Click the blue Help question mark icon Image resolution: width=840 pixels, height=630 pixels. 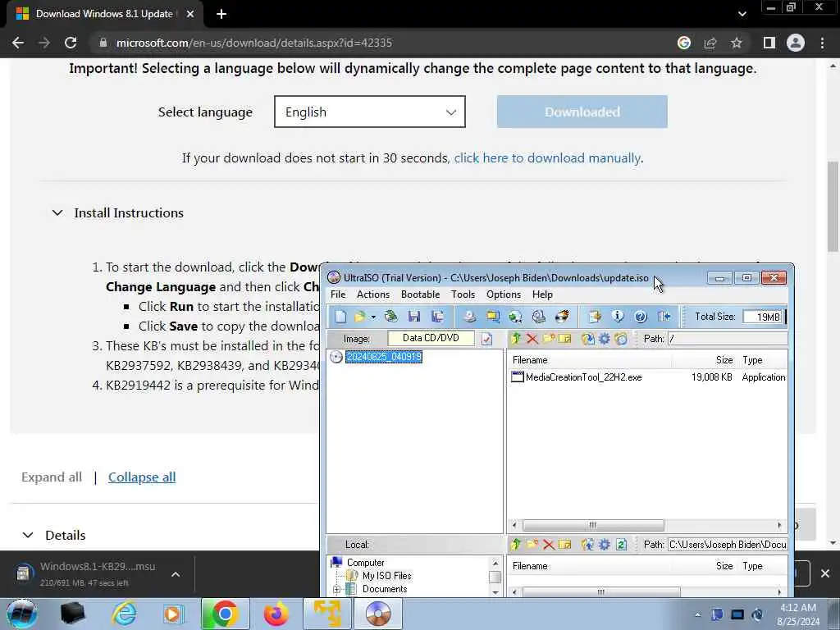tap(641, 317)
